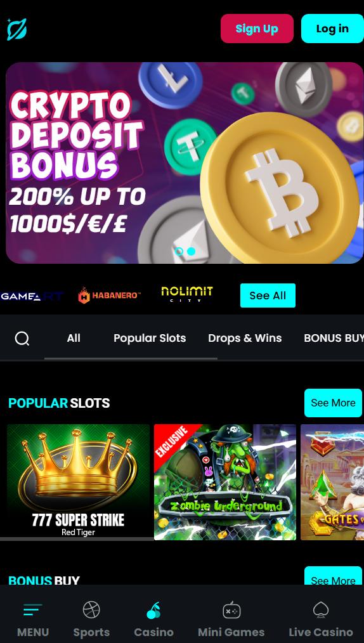Open the MENU hamburger icon

coord(33,610)
